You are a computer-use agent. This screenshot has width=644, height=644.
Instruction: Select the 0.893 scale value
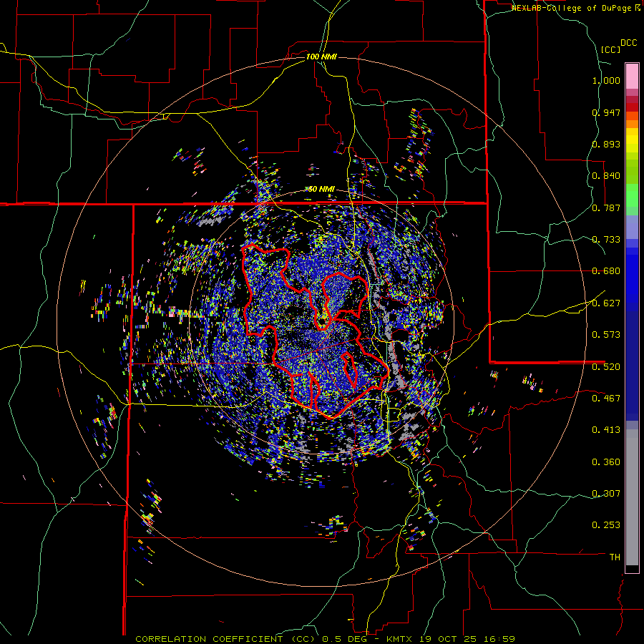click(606, 144)
